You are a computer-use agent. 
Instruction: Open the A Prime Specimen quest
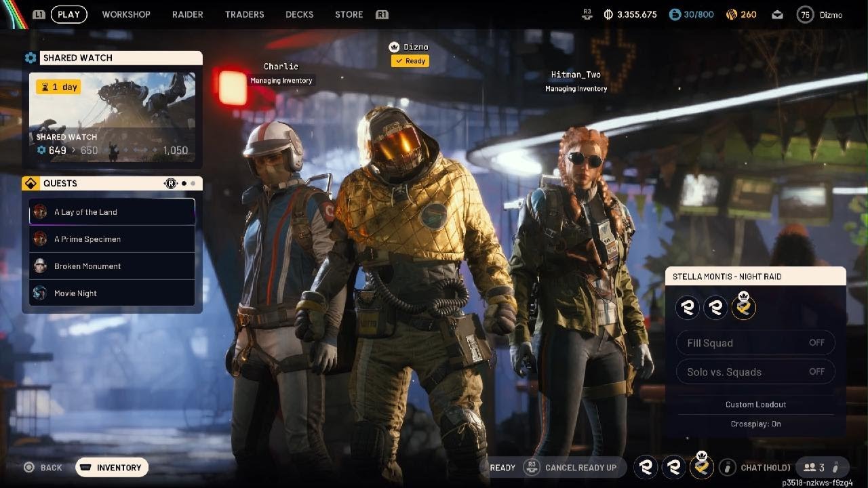pos(112,239)
